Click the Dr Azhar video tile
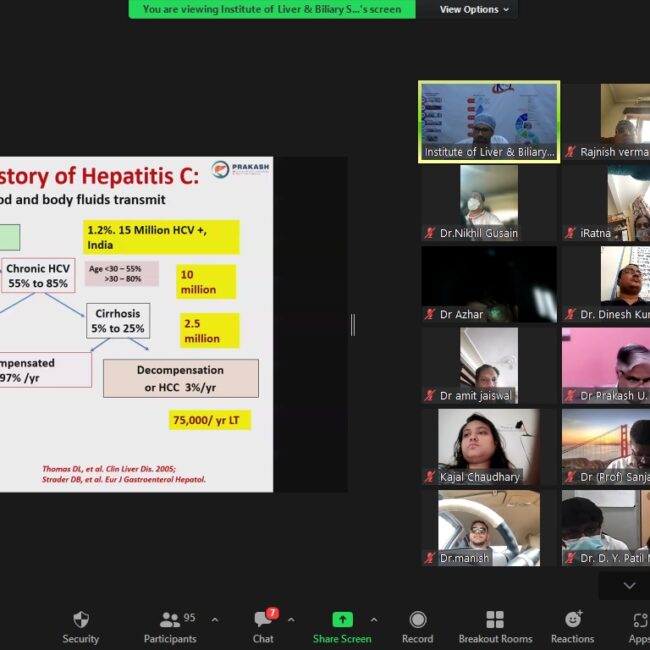Viewport: 650px width, 650px height. 489,284
